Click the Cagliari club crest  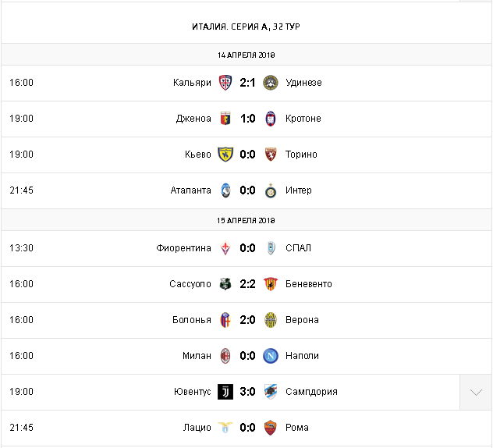[x=225, y=83]
